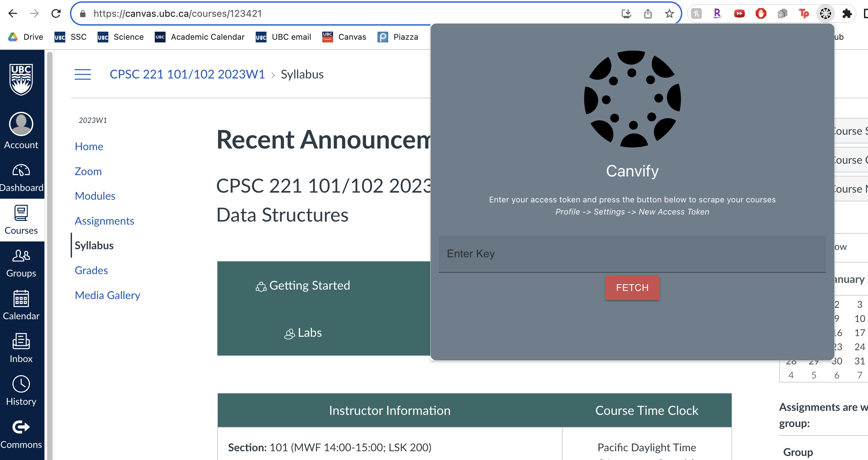The image size is (868, 460).
Task: Reload the Canvas page
Action: click(x=56, y=13)
